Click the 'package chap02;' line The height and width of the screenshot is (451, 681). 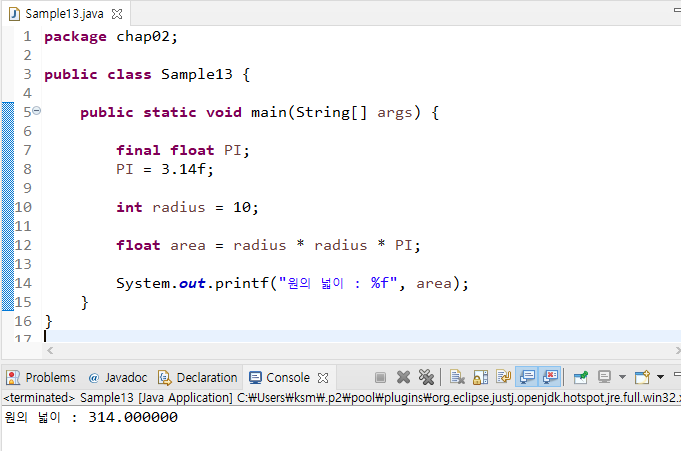click(111, 36)
